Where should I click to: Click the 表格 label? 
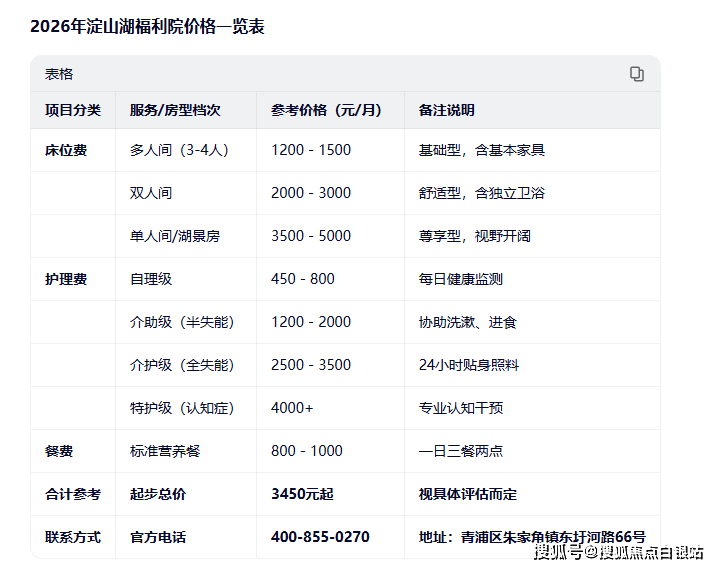59,74
